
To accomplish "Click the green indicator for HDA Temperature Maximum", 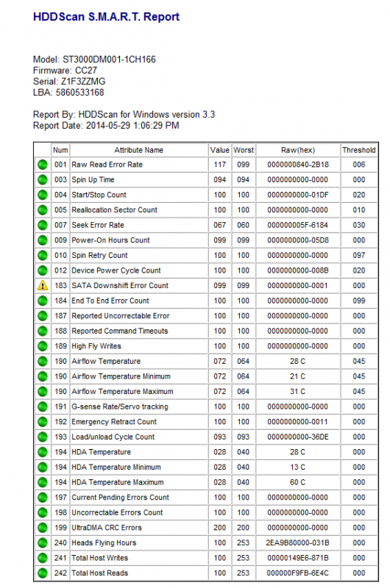I will (x=43, y=482).
